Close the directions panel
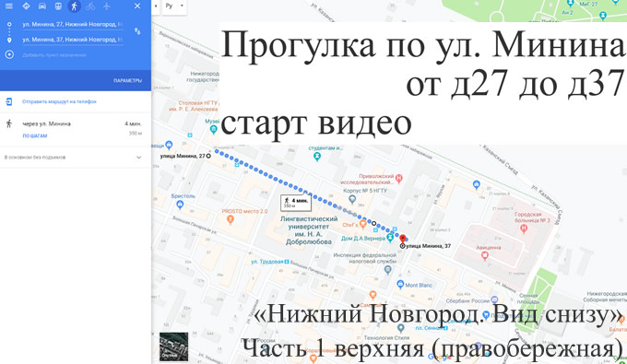This screenshot has height=364, width=627. tap(137, 6)
